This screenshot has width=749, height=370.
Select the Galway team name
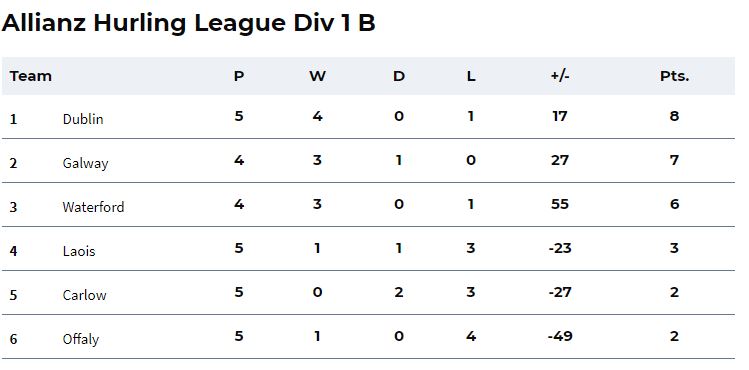86,163
